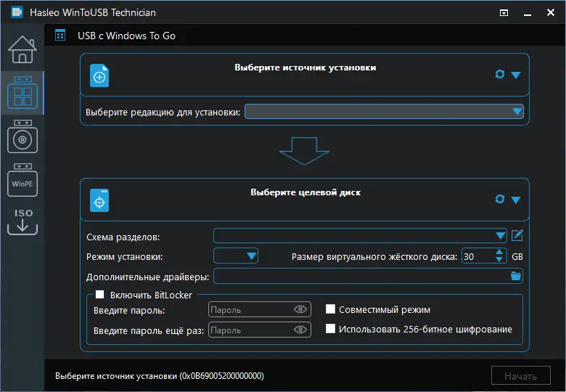This screenshot has height=392, width=566.
Task: Open the ISO download sidebar icon
Action: point(22,221)
